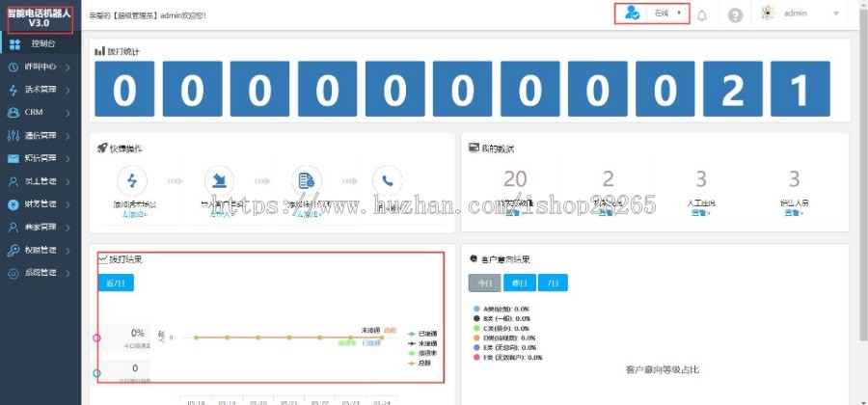Toggle the 总数 chart legend series

click(x=420, y=363)
